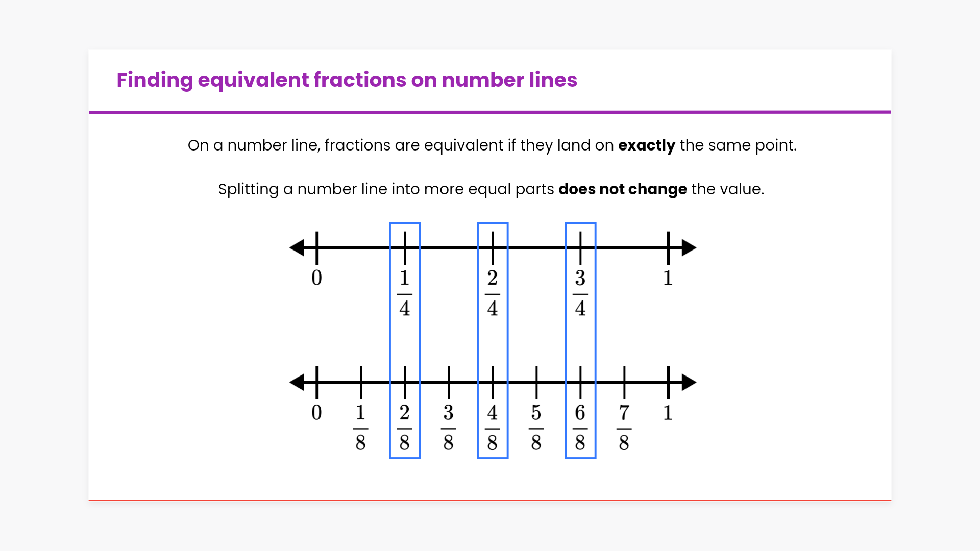Click the right arrowhead of the eighths line
The image size is (980, 551).
[689, 382]
